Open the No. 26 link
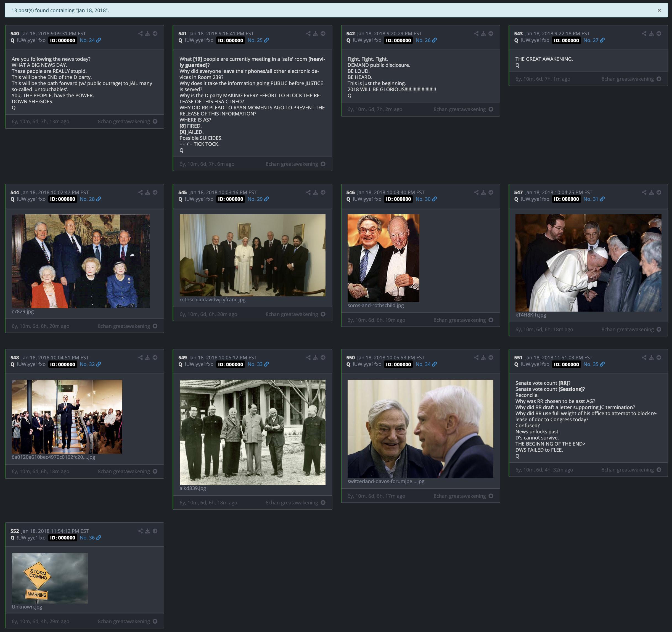The height and width of the screenshot is (632, 672). tap(426, 40)
